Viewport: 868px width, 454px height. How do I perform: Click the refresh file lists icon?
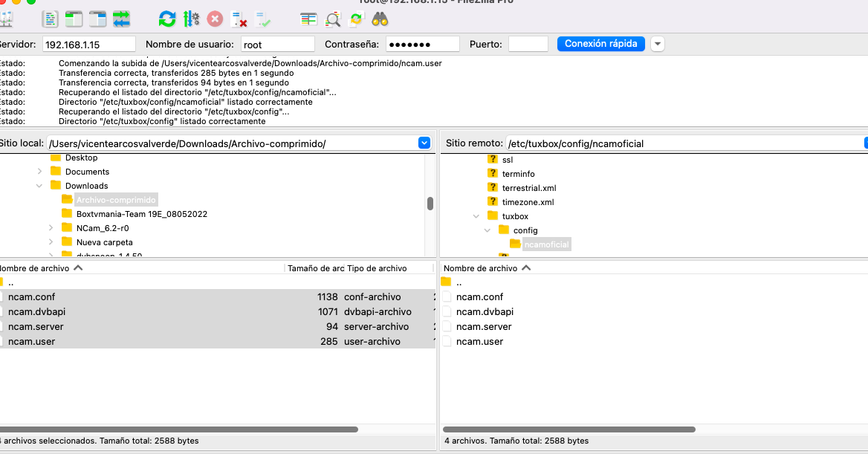tap(167, 19)
